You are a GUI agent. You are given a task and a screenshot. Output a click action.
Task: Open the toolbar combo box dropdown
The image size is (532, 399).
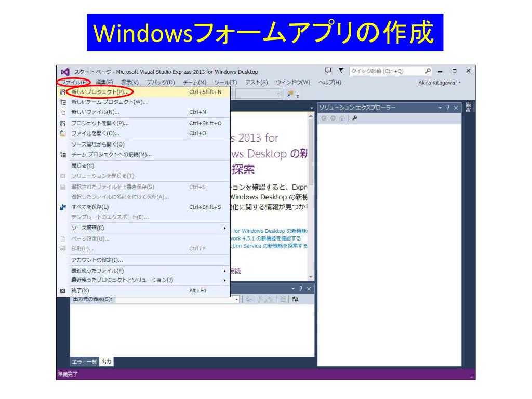click(278, 94)
